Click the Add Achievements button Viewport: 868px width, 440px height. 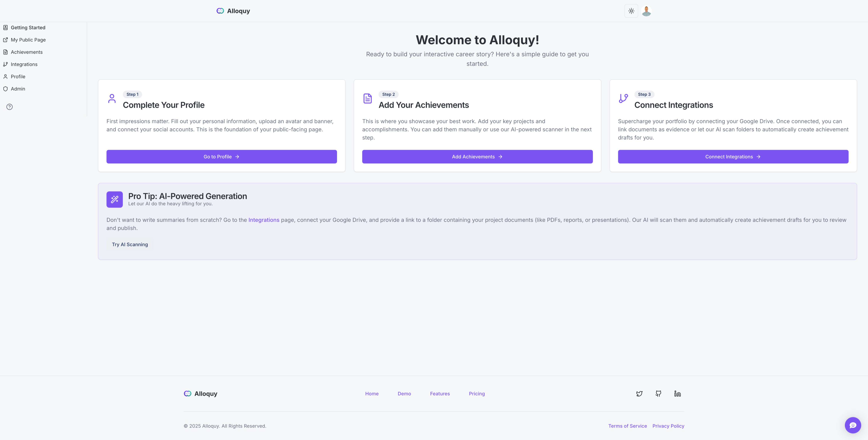477,157
